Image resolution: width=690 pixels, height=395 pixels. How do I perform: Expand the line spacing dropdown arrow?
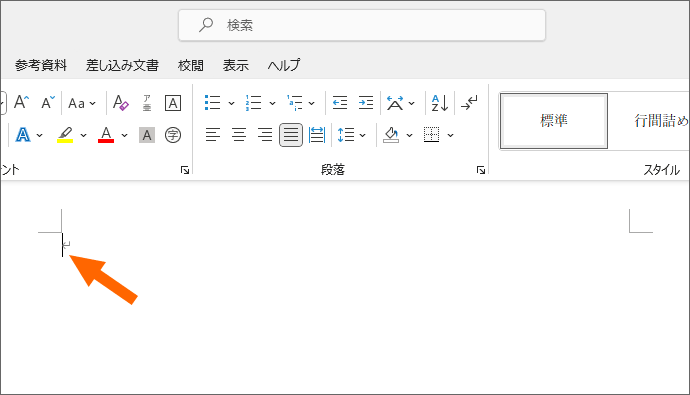click(x=363, y=135)
